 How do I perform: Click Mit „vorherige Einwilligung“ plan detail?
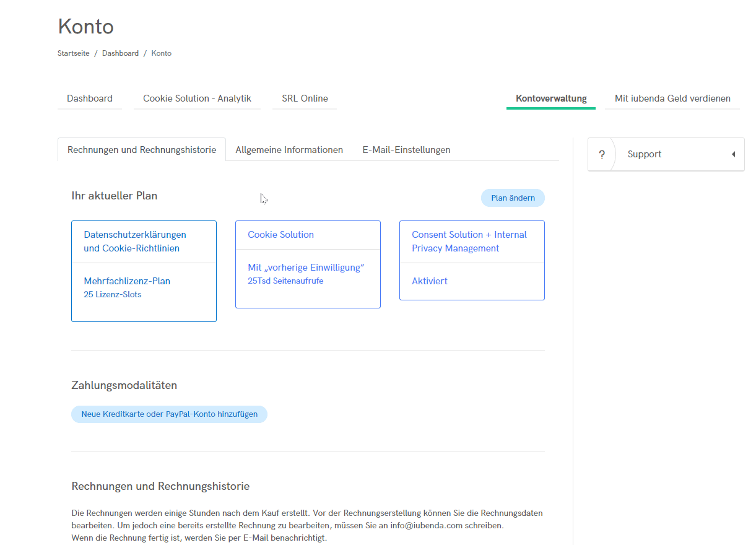pyautogui.click(x=306, y=268)
